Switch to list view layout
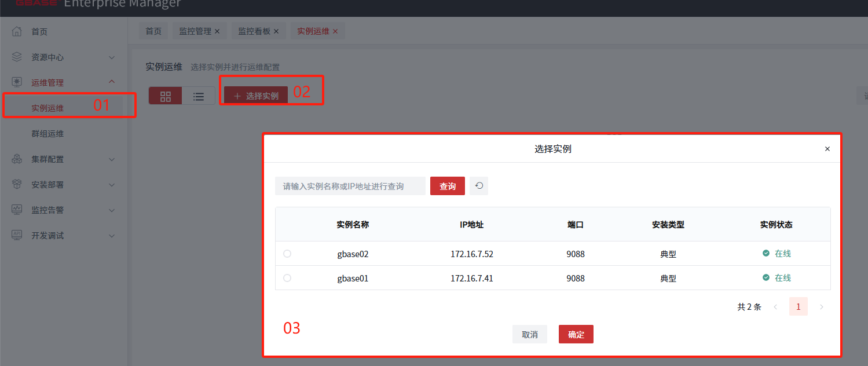 pos(199,96)
